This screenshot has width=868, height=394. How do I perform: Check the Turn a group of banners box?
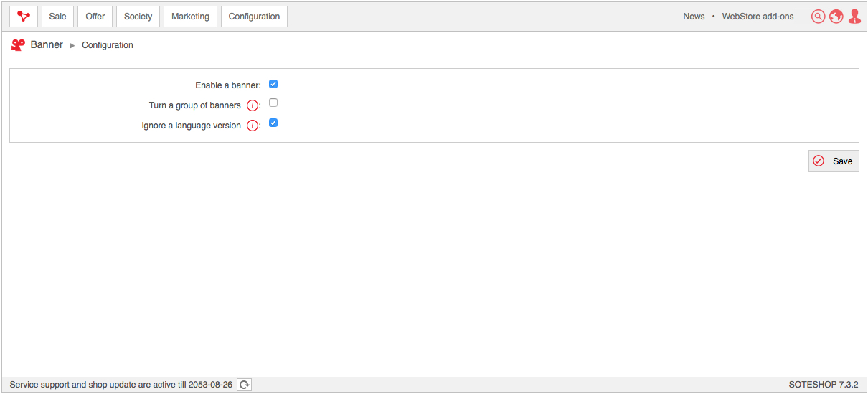pos(273,103)
